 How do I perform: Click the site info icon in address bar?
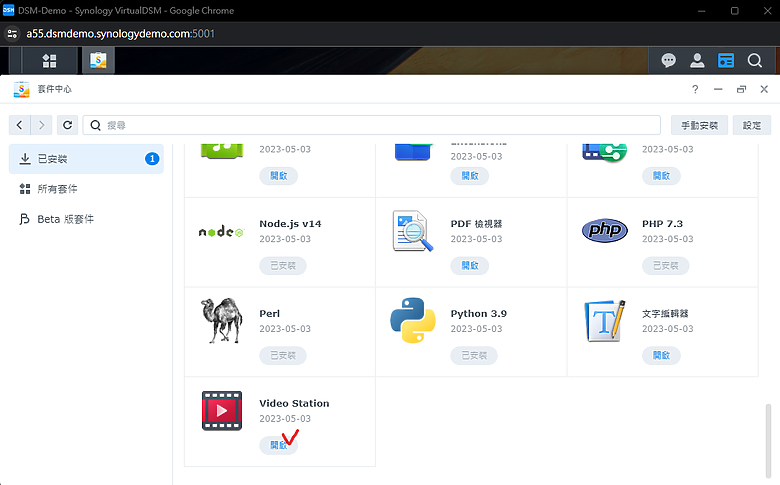point(12,34)
